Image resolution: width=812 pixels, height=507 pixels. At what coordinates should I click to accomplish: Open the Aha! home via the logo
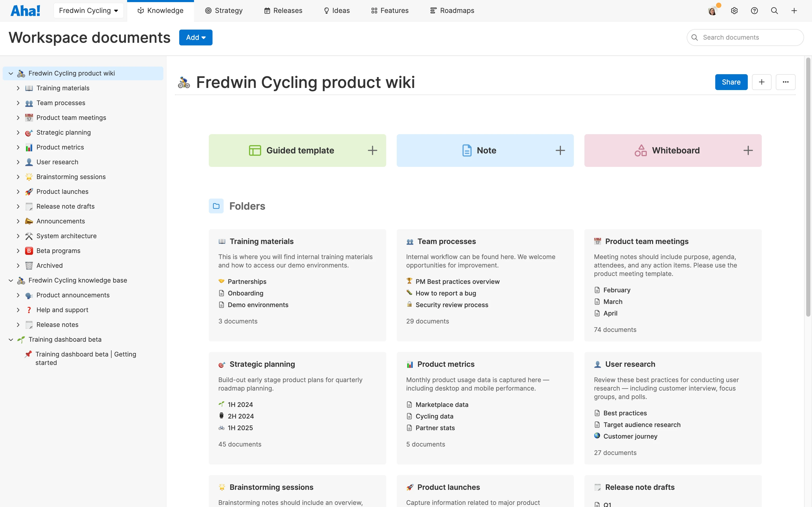coord(25,10)
